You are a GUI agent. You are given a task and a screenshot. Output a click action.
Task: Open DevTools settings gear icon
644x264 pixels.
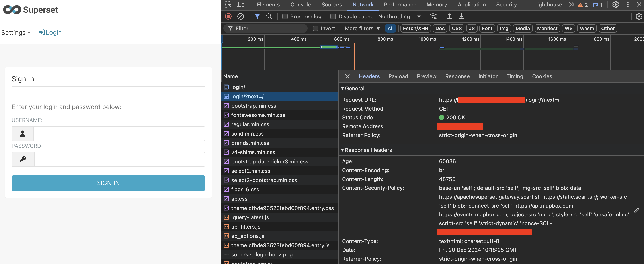[615, 4]
